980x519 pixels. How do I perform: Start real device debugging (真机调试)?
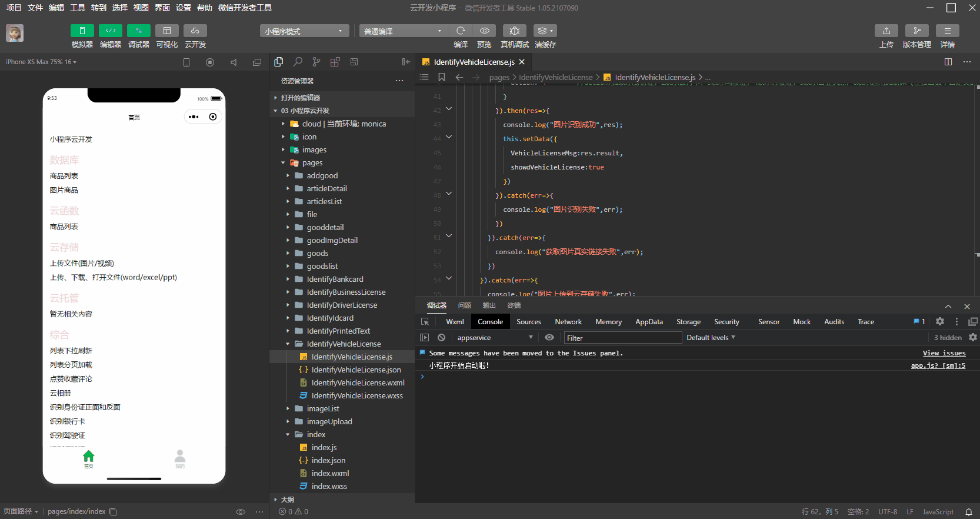point(515,31)
